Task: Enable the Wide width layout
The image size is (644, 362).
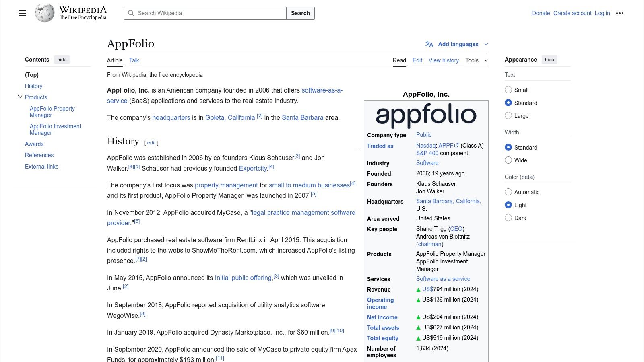Action: click(508, 160)
